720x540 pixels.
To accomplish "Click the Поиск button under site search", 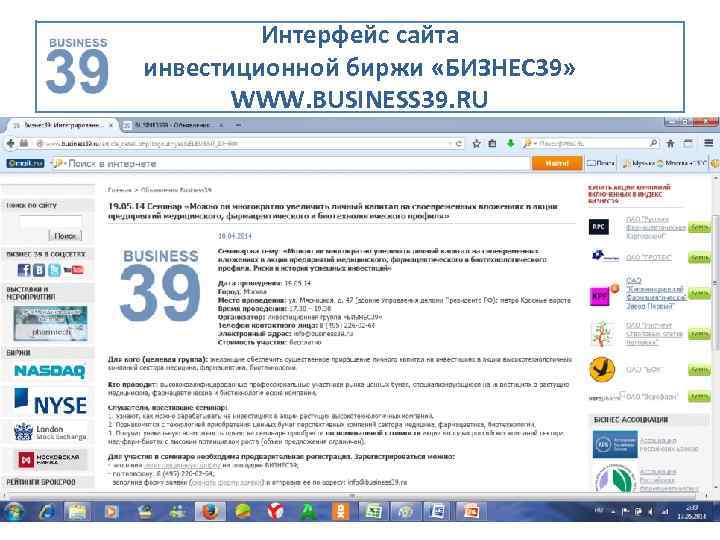I will coord(65,236).
